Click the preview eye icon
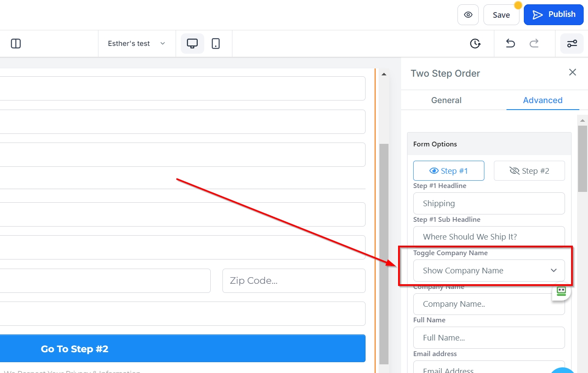The height and width of the screenshot is (373, 588). pyautogui.click(x=468, y=15)
